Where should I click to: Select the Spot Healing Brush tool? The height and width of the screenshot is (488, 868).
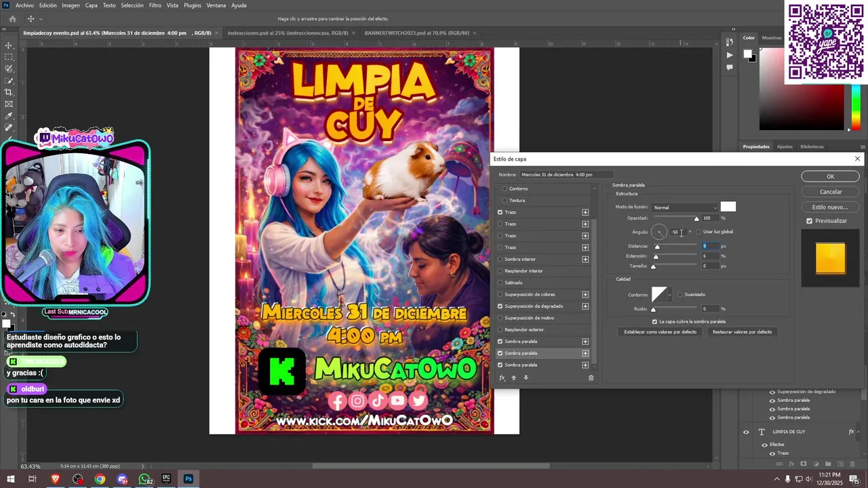9,127
